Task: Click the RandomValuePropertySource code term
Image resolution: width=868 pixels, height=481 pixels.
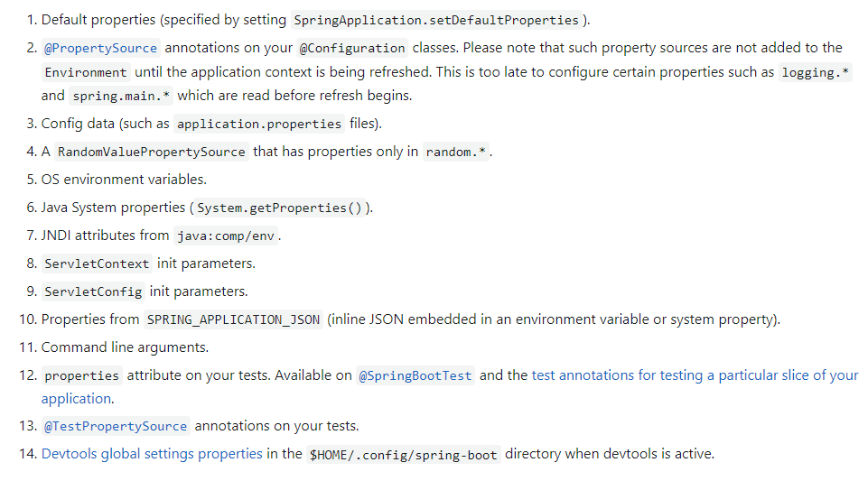Action: pos(151,153)
